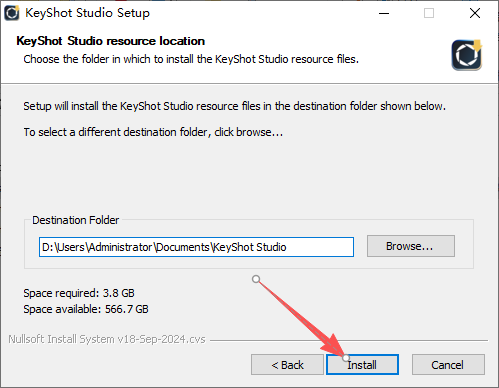The image size is (499, 388).
Task: Cancel the setup wizard
Action: [x=448, y=365]
